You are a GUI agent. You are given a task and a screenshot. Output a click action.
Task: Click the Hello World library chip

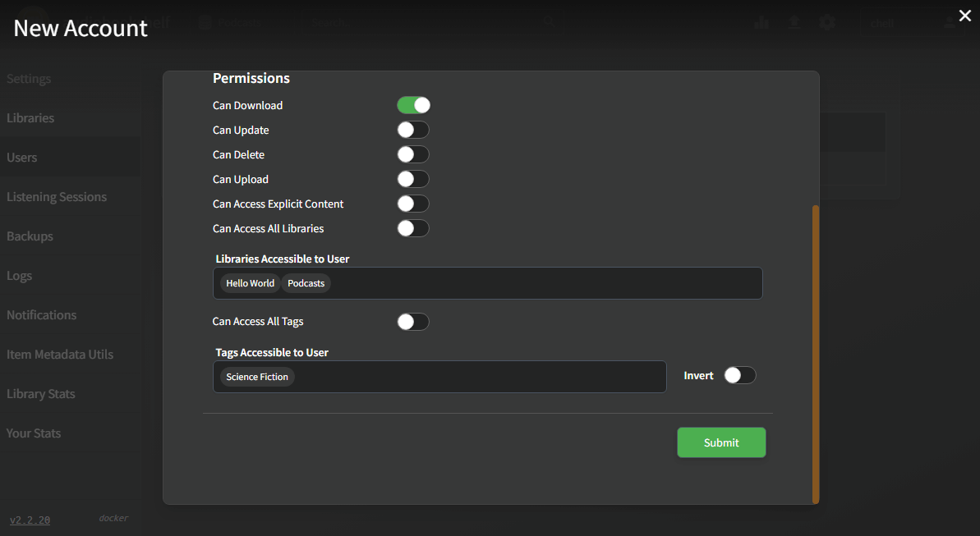tap(250, 283)
